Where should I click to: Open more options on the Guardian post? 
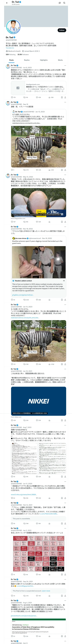65,175
